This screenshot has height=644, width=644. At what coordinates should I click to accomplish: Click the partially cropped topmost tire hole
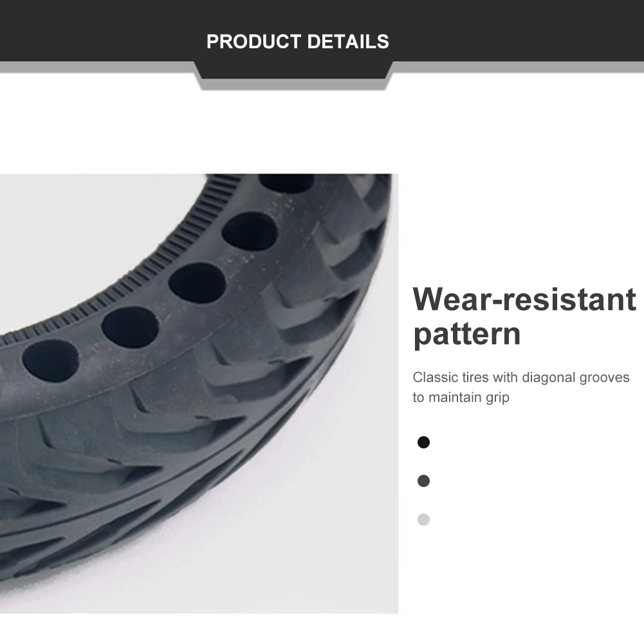point(286,183)
